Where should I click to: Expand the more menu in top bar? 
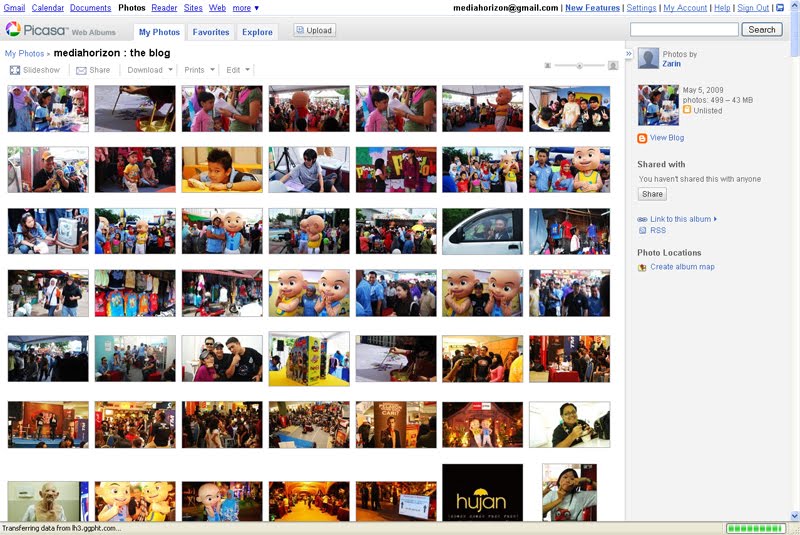tap(245, 8)
